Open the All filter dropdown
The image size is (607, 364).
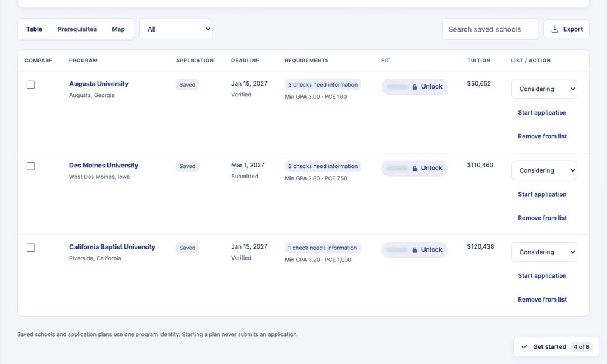coord(176,29)
